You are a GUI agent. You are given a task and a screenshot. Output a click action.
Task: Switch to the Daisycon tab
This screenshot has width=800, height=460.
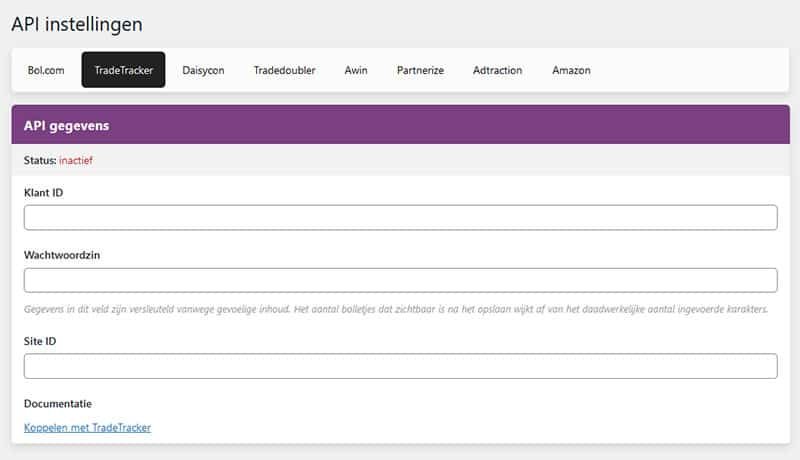pos(203,70)
